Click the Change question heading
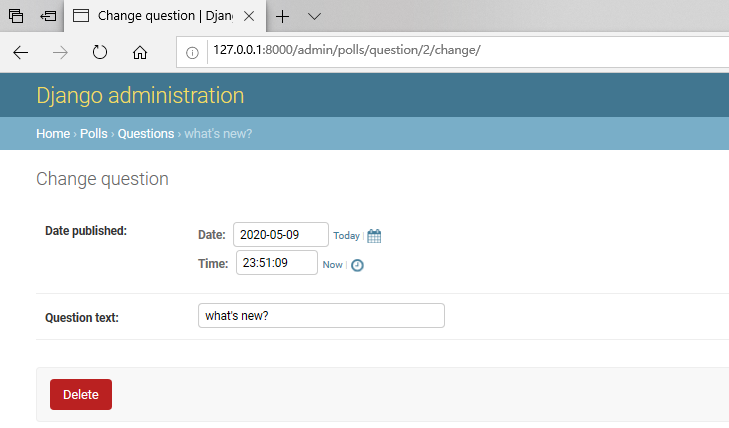This screenshot has height=428, width=729. [x=102, y=179]
